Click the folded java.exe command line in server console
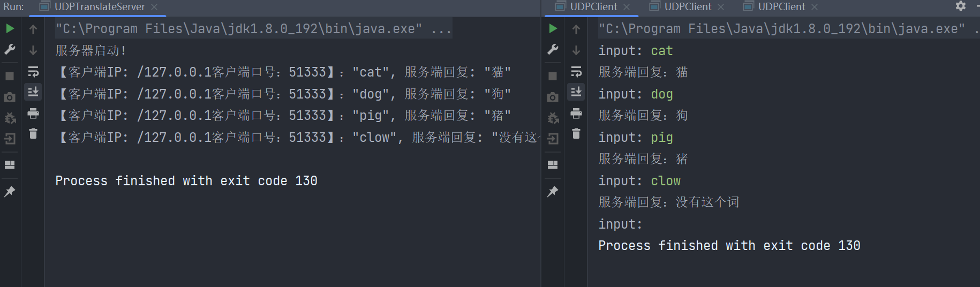This screenshot has width=980, height=287. pos(254,28)
